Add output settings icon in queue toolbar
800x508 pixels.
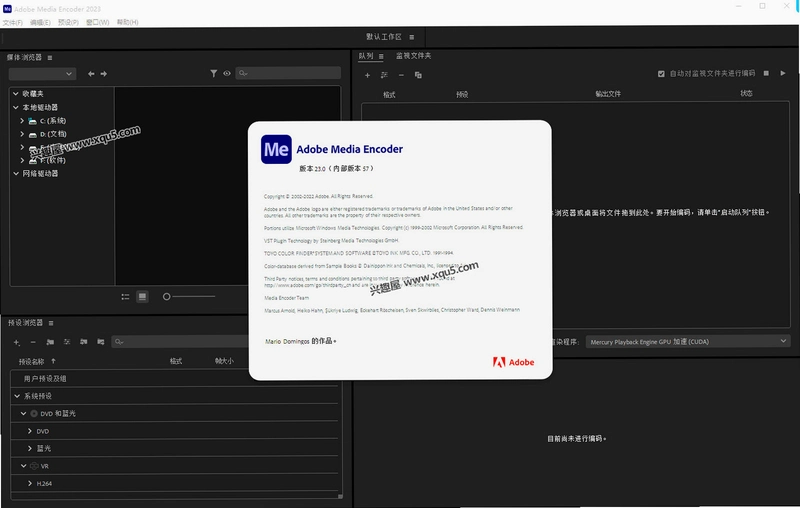(x=384, y=75)
